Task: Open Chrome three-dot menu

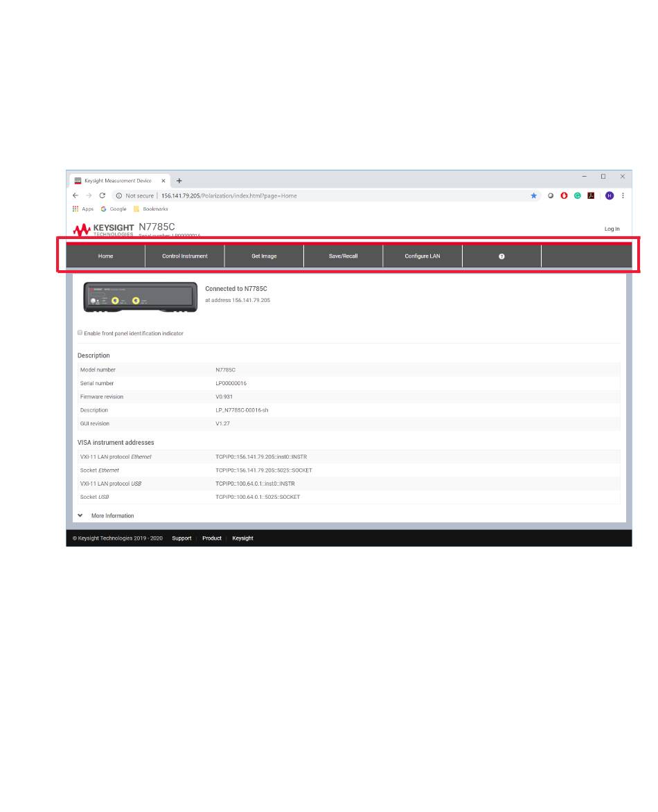Action: (x=623, y=196)
